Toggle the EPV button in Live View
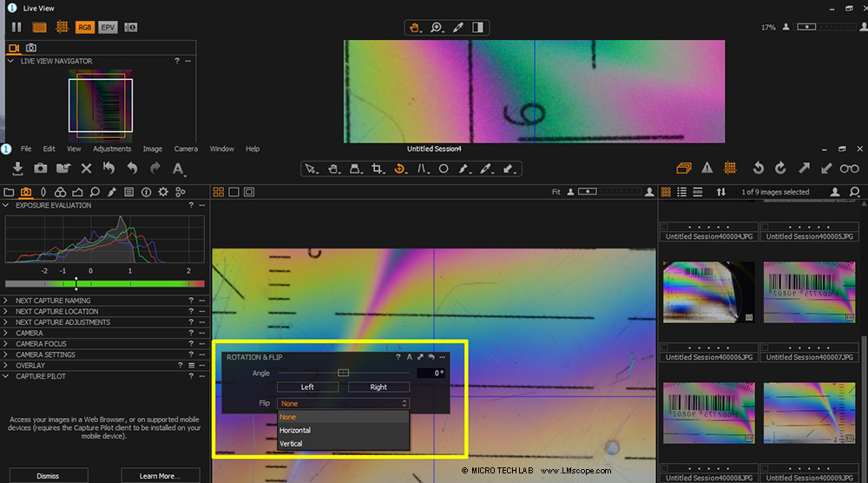Image resolution: width=868 pixels, height=483 pixels. click(108, 28)
